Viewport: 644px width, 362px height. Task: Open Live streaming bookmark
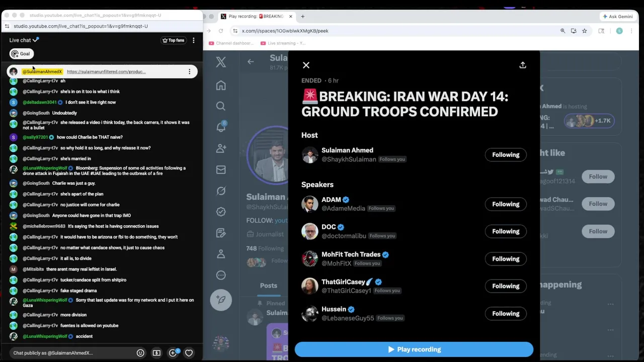[283, 43]
